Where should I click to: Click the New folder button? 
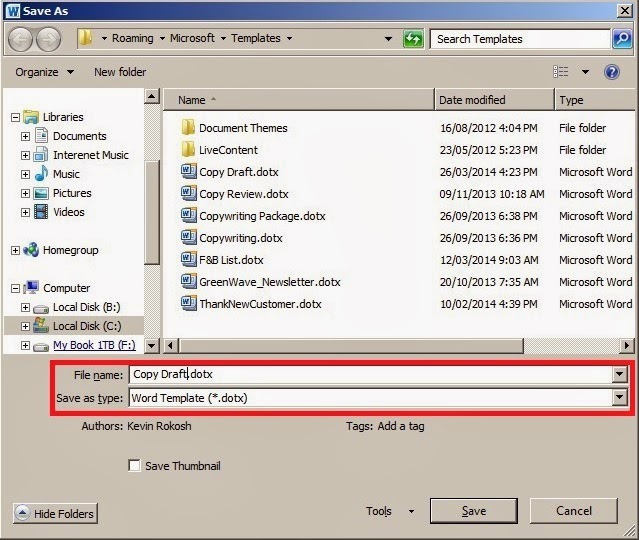pyautogui.click(x=120, y=72)
